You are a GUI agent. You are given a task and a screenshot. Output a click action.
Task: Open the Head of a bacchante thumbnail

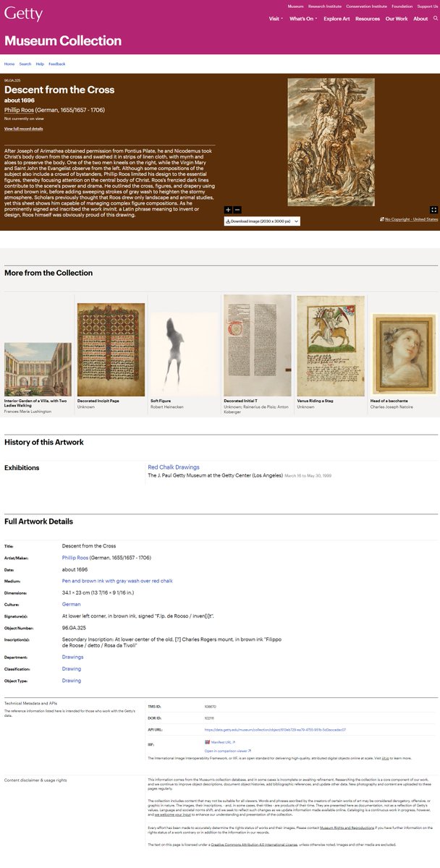pyautogui.click(x=405, y=355)
